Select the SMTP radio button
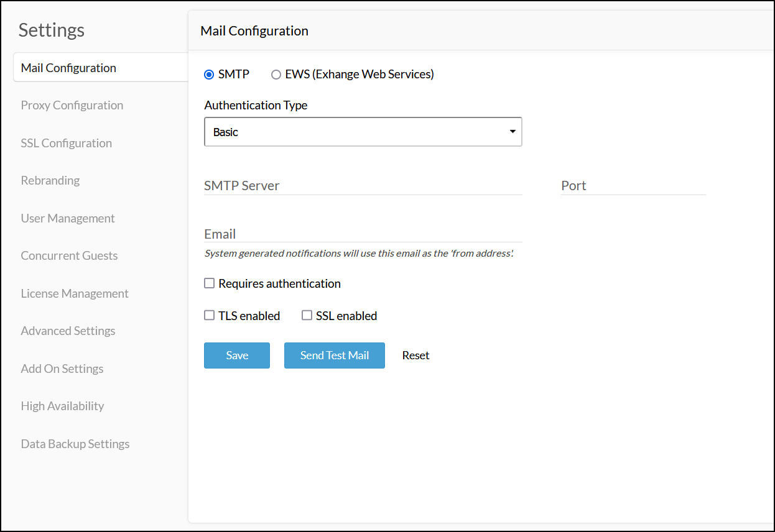This screenshot has height=532, width=775. (x=209, y=75)
